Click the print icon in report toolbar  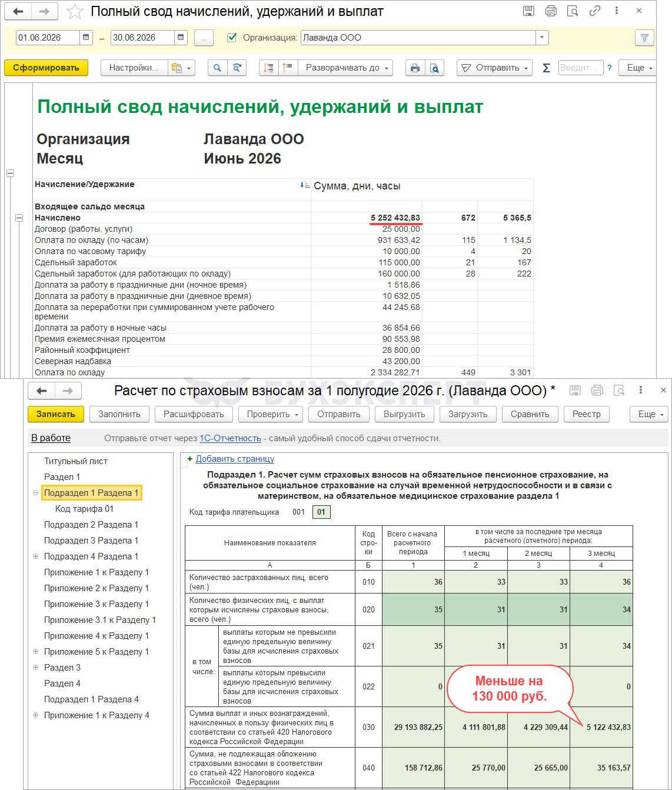pyautogui.click(x=415, y=68)
